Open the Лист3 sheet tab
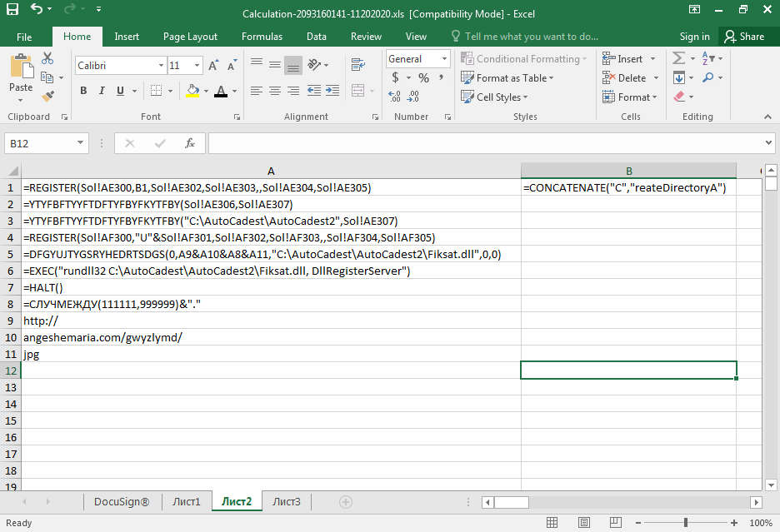The width and height of the screenshot is (780, 532). [x=287, y=502]
